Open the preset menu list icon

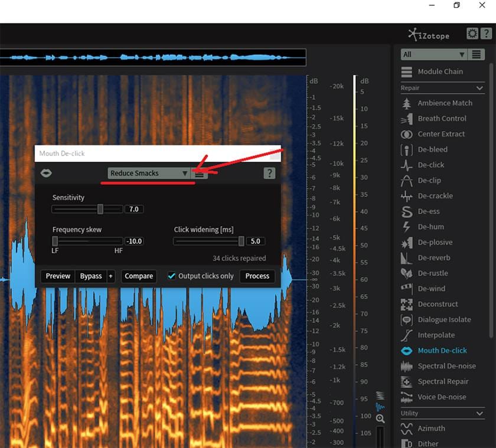[200, 174]
